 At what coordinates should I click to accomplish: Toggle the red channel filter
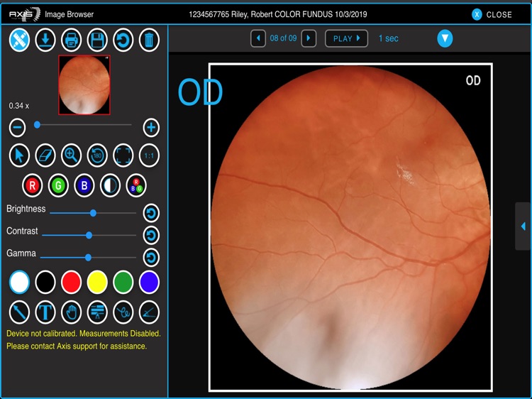point(32,185)
